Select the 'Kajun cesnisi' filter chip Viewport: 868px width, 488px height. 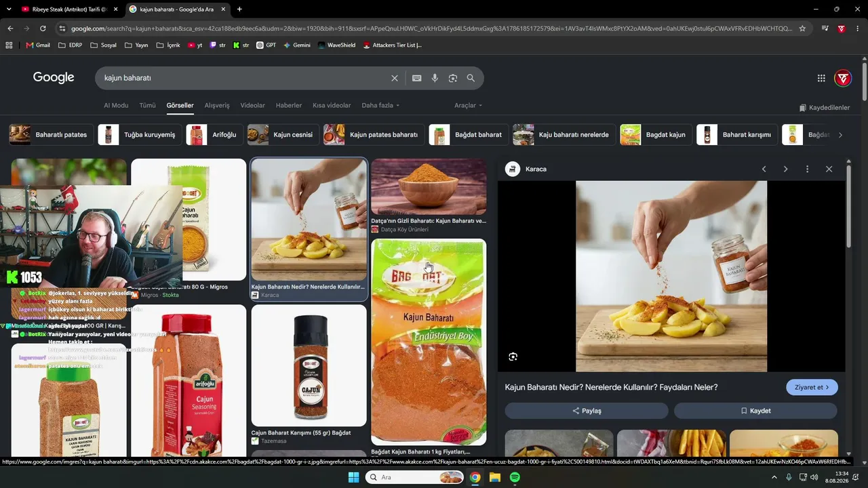tap(283, 135)
